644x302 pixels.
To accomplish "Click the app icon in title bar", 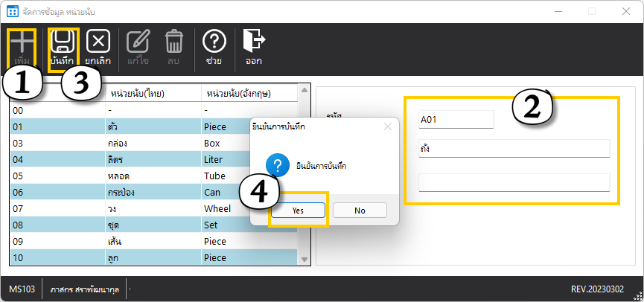I will (13, 11).
